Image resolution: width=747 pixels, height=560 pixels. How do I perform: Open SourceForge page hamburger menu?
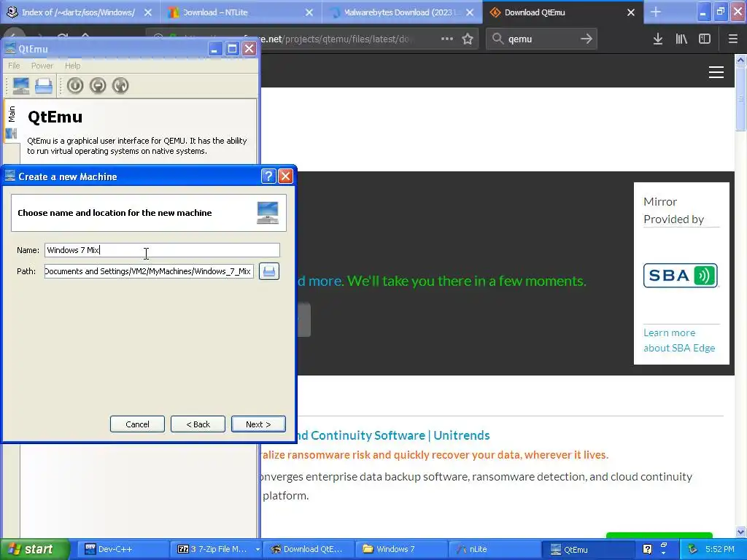click(716, 72)
